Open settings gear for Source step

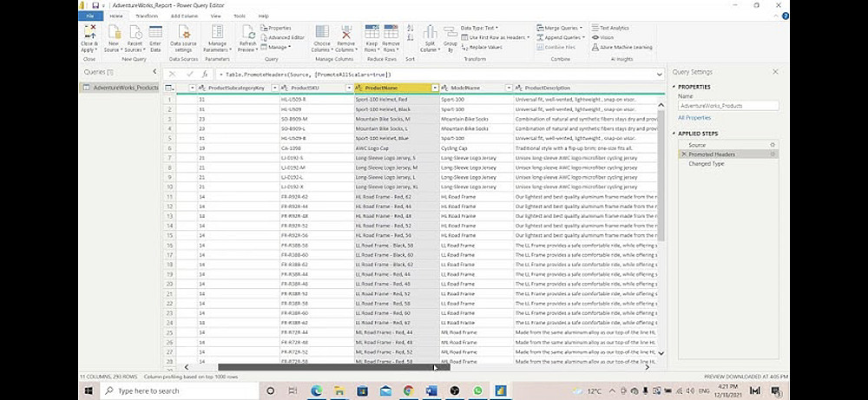click(773, 145)
